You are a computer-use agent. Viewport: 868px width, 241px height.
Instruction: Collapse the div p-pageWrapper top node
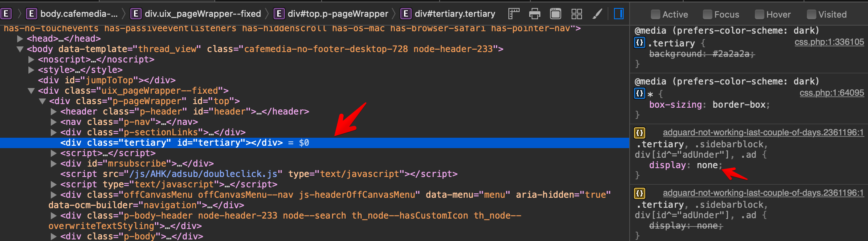42,101
